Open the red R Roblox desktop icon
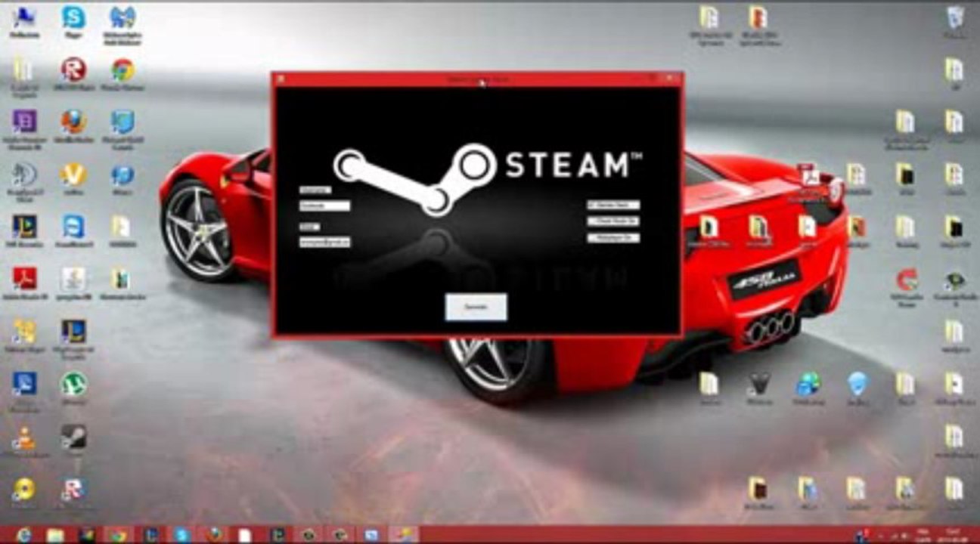The width and height of the screenshot is (980, 544). (73, 70)
